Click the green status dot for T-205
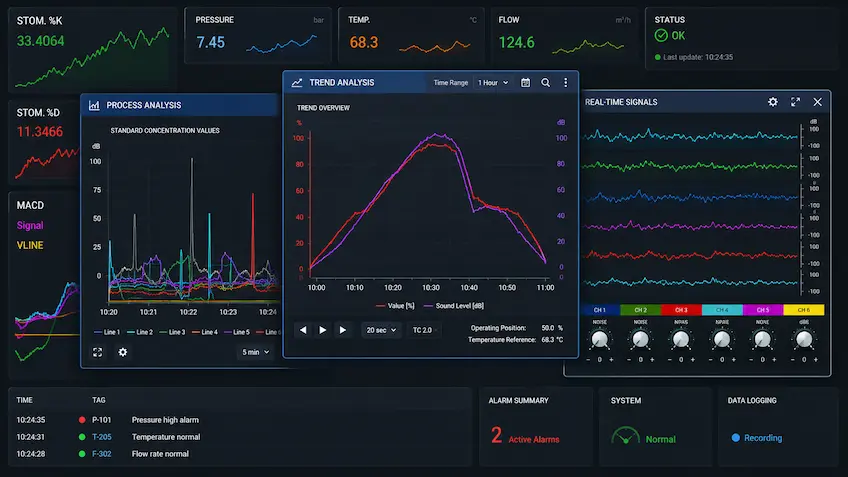This screenshot has width=848, height=477. pyautogui.click(x=82, y=437)
